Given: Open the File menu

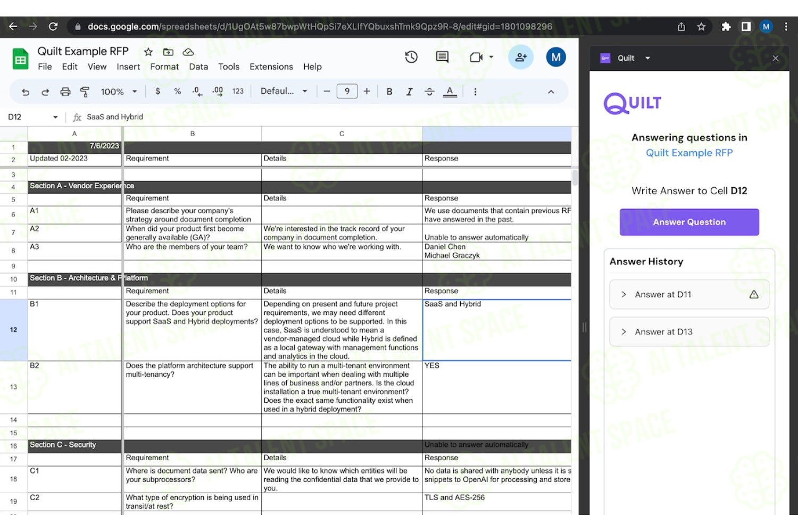Looking at the screenshot, I should pos(45,66).
